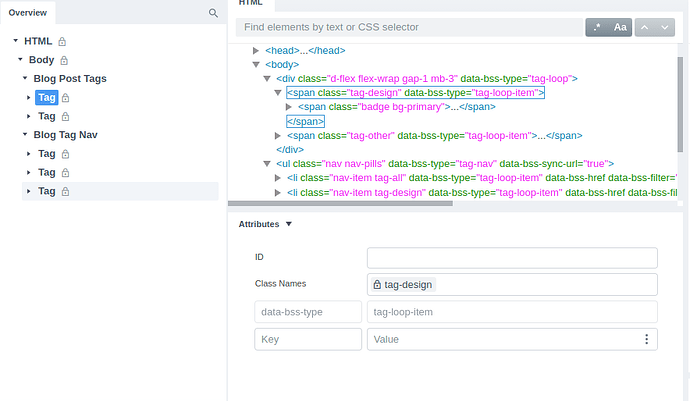Jump to next search result with down arrow

tap(666, 27)
